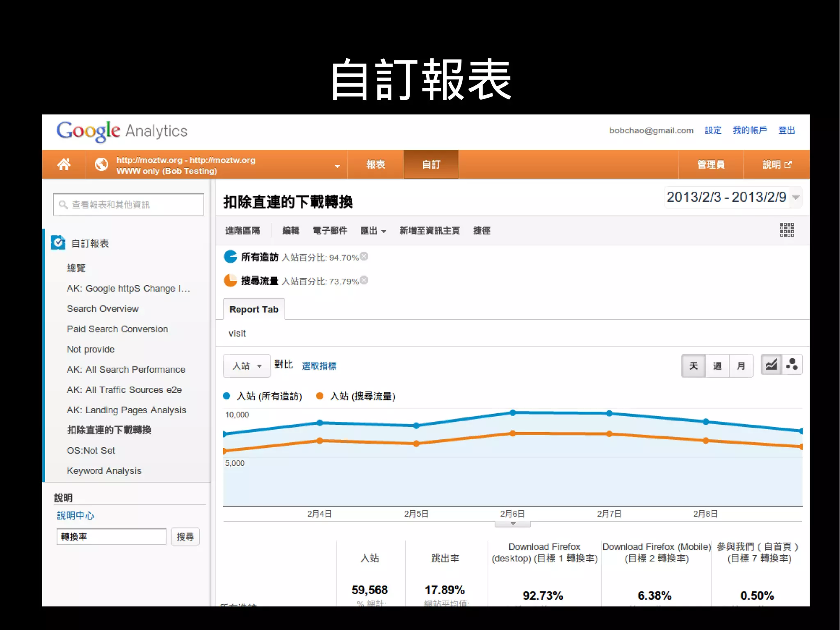The width and height of the screenshot is (840, 630).
Task: Set graph interval to 天 (day)
Action: click(694, 366)
